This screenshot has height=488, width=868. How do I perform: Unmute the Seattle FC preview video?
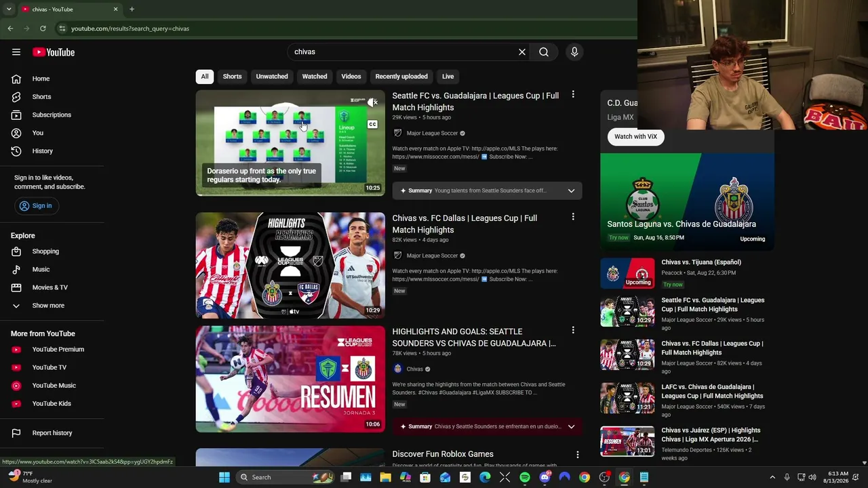(x=372, y=102)
